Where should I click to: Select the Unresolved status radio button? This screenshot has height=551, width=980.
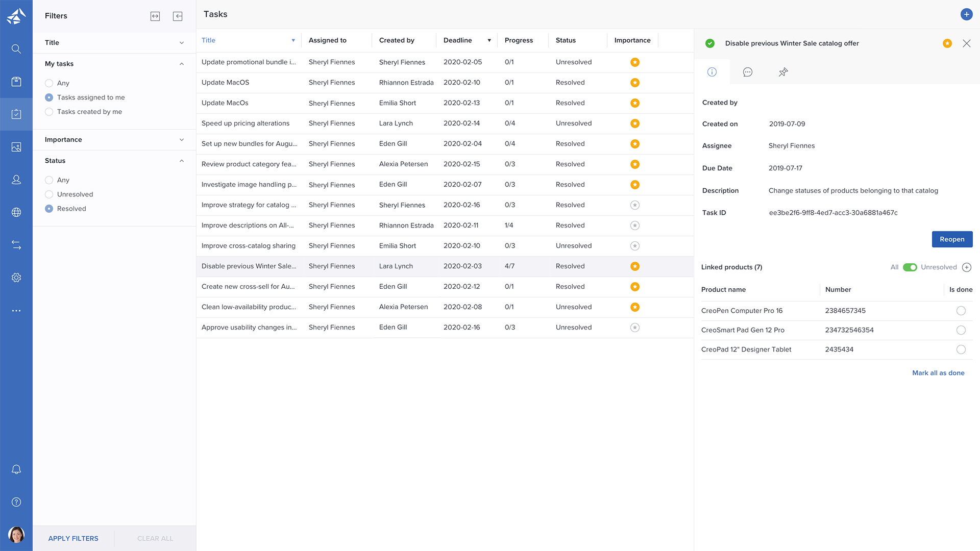49,194
